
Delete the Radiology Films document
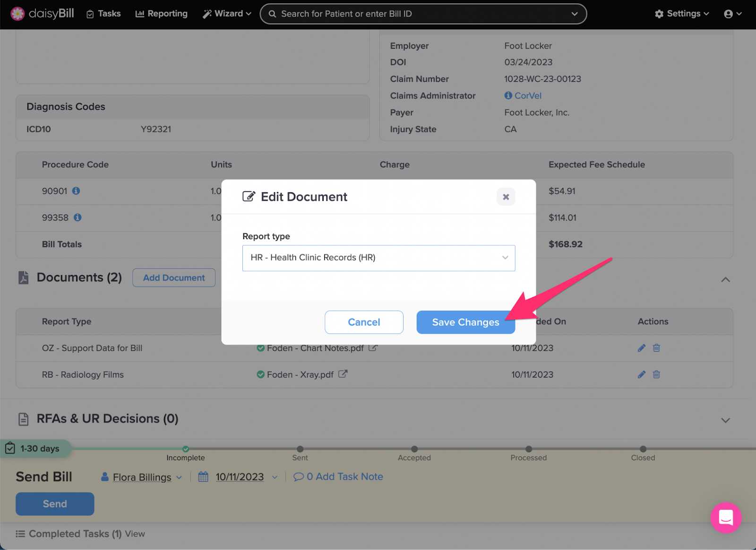(656, 374)
